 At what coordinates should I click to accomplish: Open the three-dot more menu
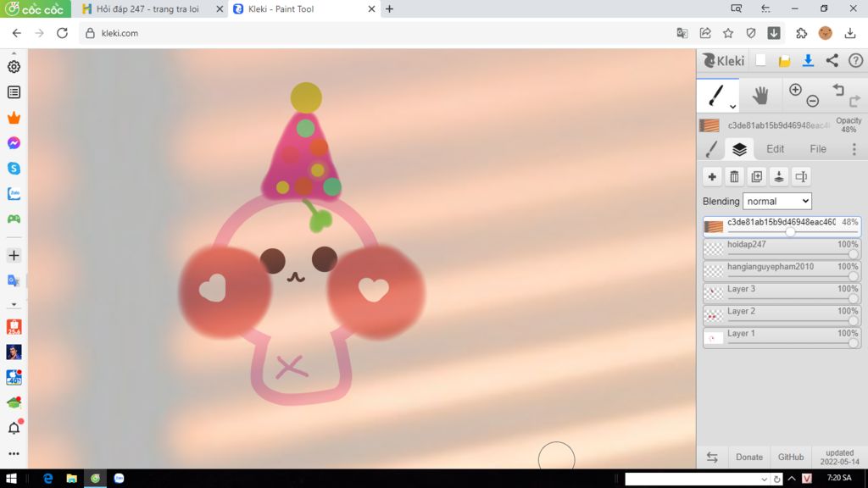click(854, 149)
